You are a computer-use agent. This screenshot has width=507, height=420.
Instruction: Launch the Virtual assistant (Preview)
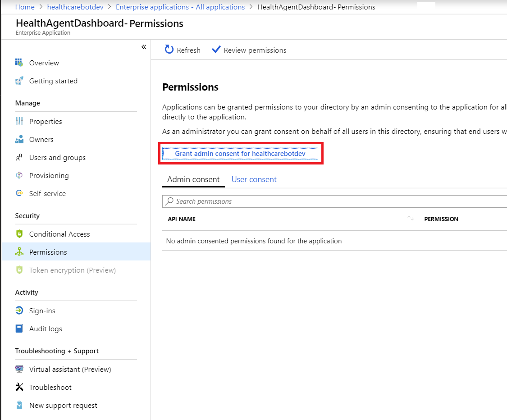pos(69,369)
